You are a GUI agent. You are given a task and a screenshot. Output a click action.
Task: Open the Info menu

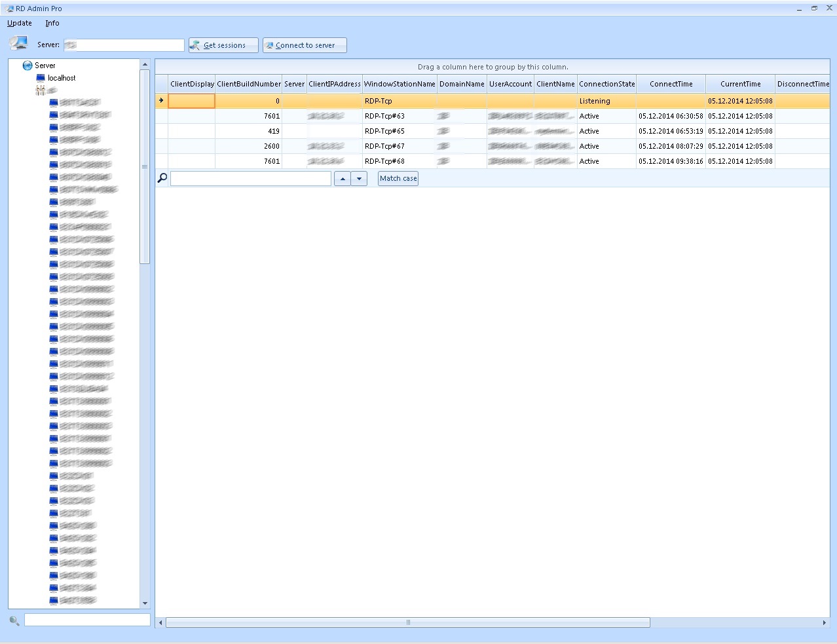(x=52, y=23)
